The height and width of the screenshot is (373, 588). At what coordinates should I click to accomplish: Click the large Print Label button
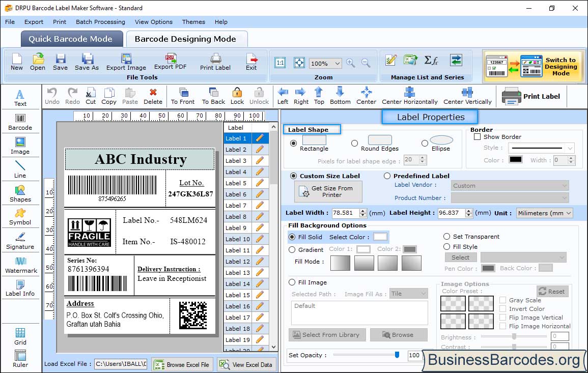coord(531,96)
